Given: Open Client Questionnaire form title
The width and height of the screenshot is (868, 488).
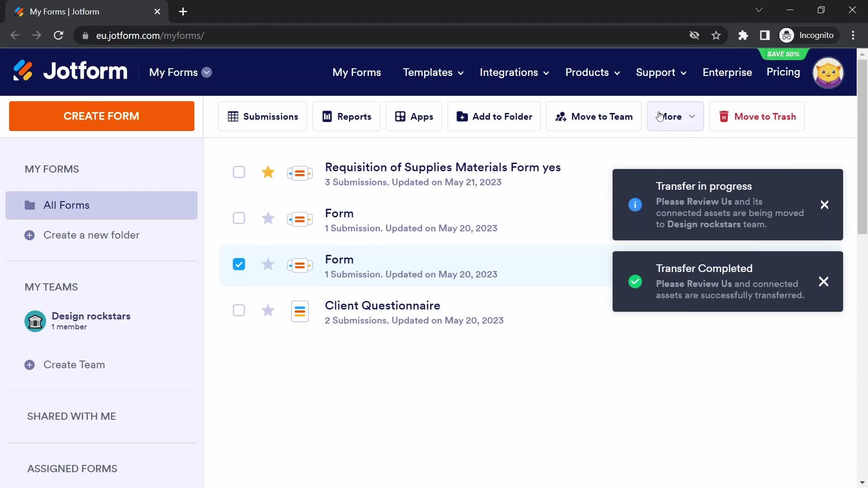Looking at the screenshot, I should pos(382,306).
